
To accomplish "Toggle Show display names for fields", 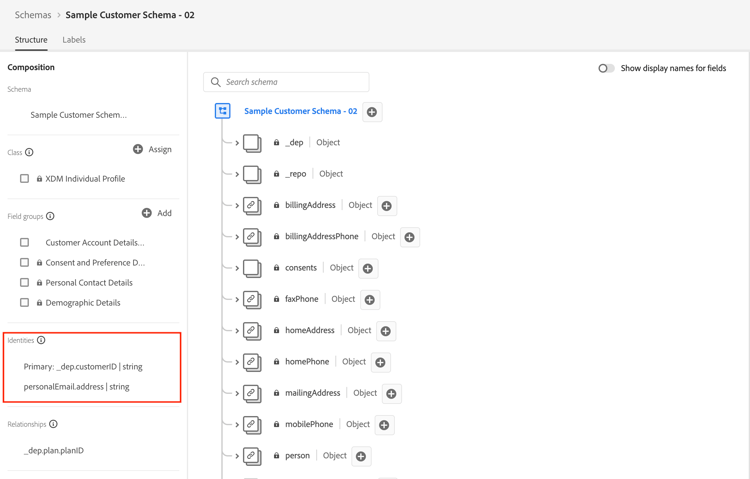I will 606,68.
